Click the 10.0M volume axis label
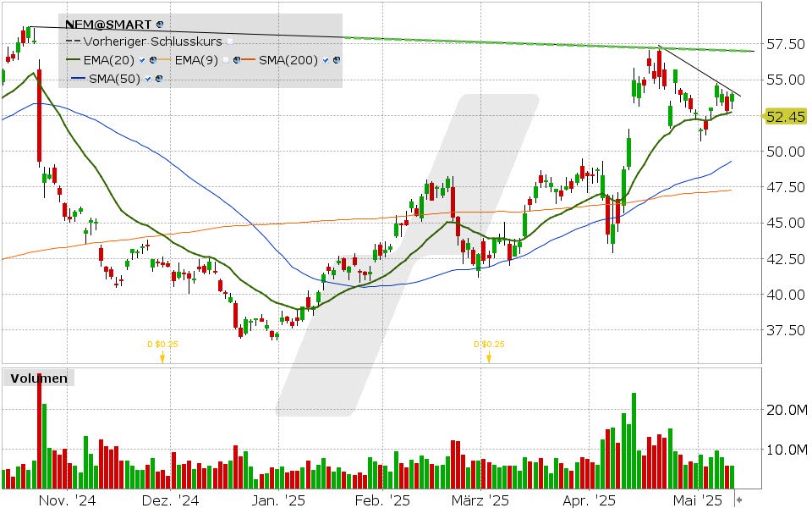This screenshot has height=508, width=812. click(787, 450)
